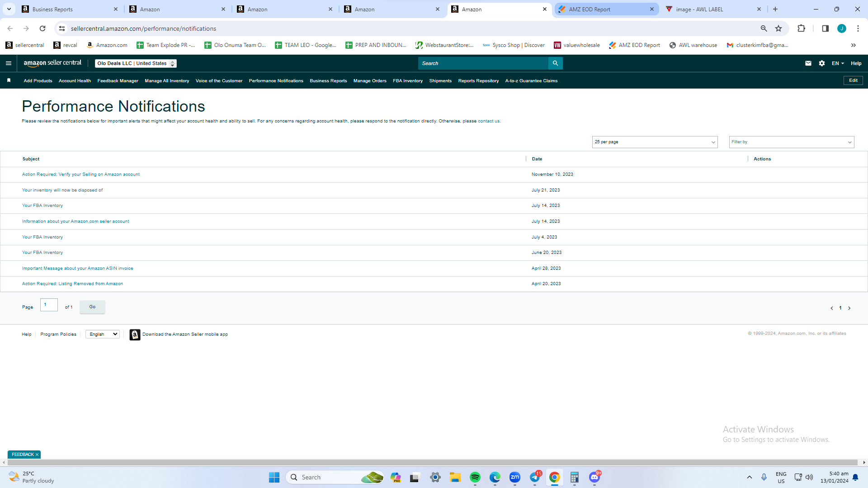The width and height of the screenshot is (868, 488).
Task: Open Manage All Inventory in the nav bar
Action: click(x=167, y=81)
